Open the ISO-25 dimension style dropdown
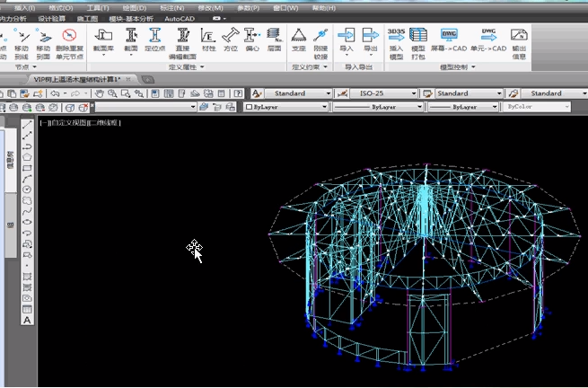 [383, 93]
